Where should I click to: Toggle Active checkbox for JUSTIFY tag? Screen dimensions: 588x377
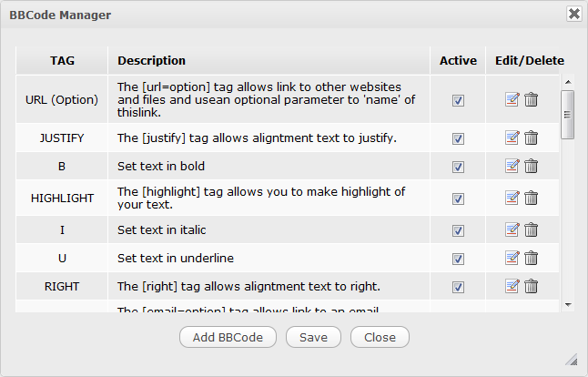[x=458, y=138]
